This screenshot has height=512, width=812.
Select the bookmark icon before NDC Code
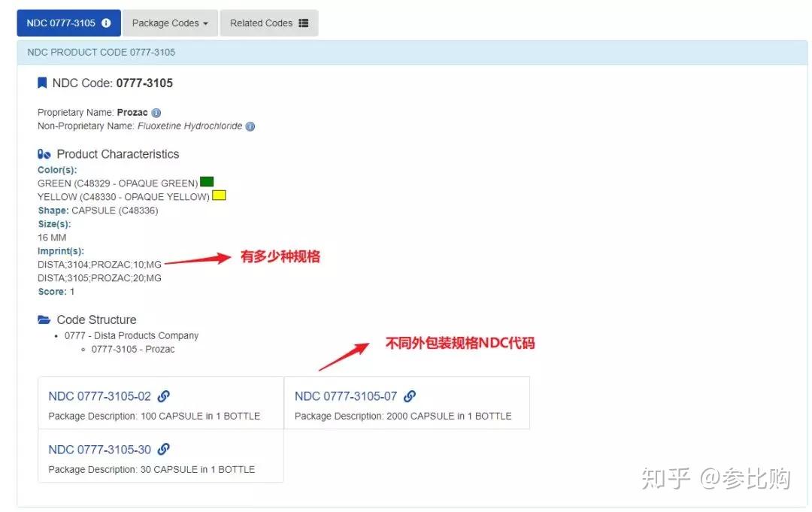pos(42,83)
